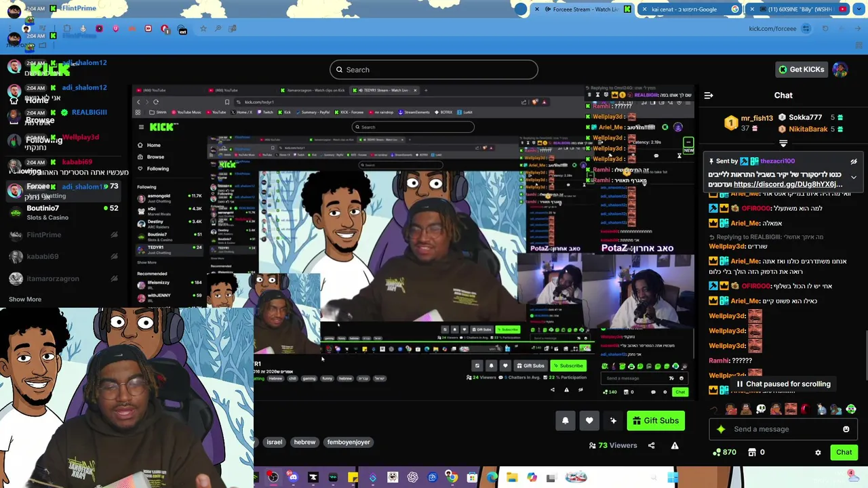Select the hebrew tag
The width and height of the screenshot is (868, 488).
pos(304,442)
